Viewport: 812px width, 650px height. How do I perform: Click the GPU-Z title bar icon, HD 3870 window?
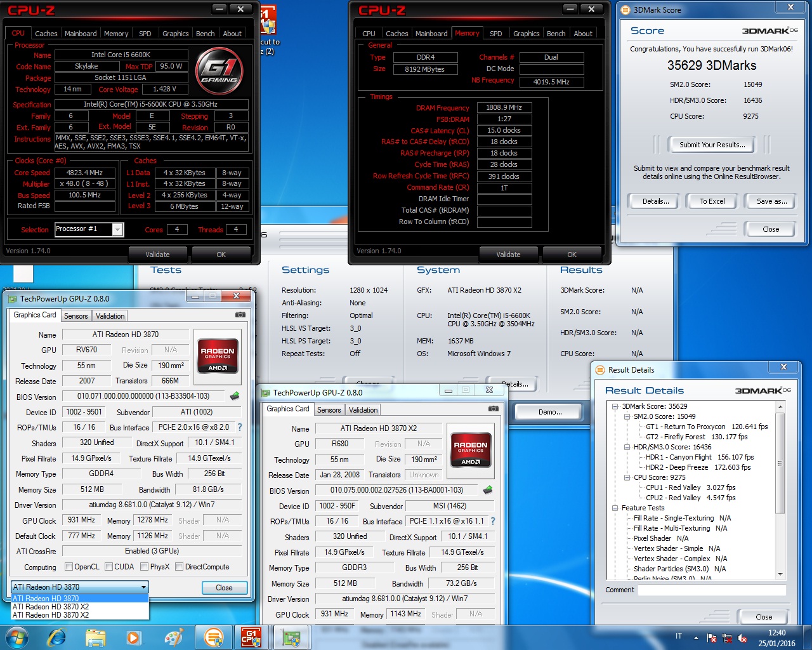(12, 298)
